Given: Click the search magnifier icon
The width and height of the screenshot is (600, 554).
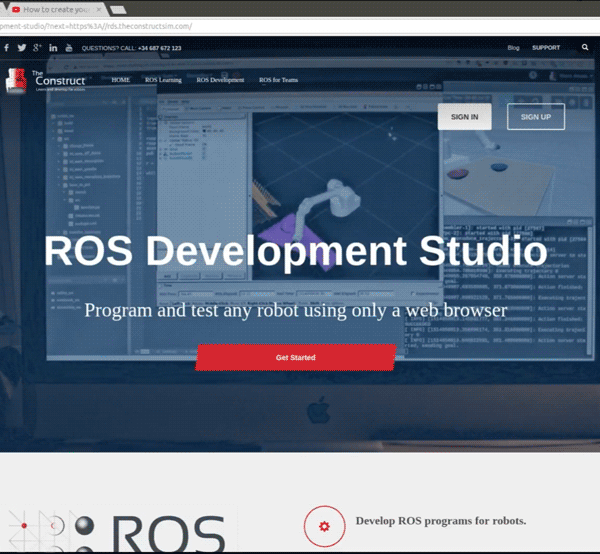Looking at the screenshot, I should click(585, 47).
